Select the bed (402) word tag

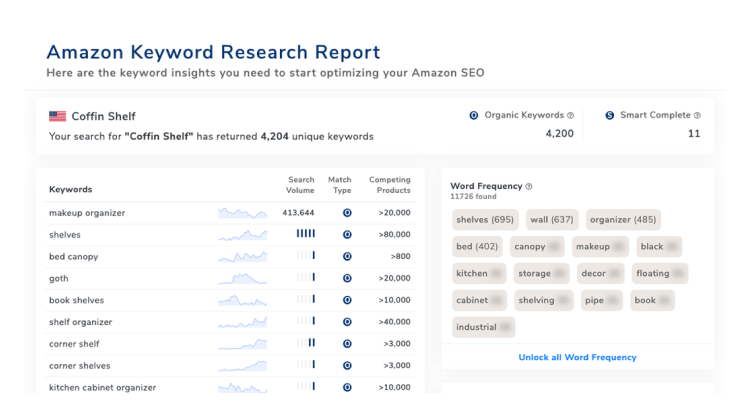477,247
